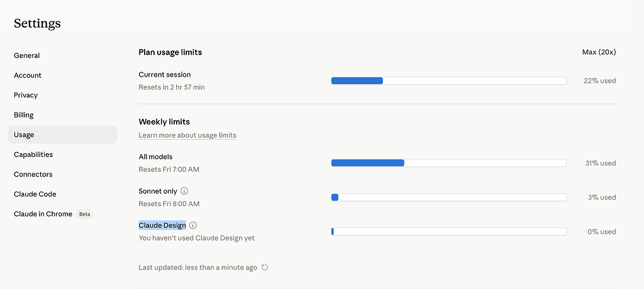
Task: Click the info icon beside Sonnet only
Action: tap(184, 191)
